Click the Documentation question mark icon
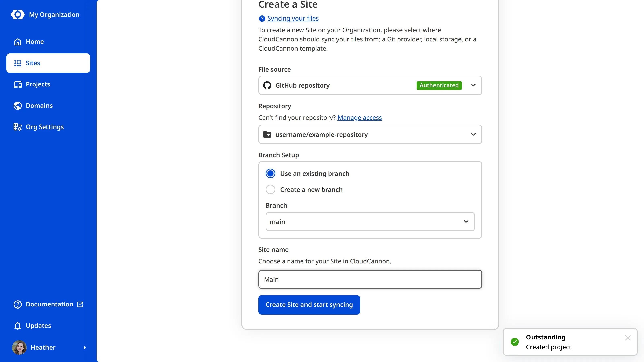644x362 pixels. coord(18,304)
